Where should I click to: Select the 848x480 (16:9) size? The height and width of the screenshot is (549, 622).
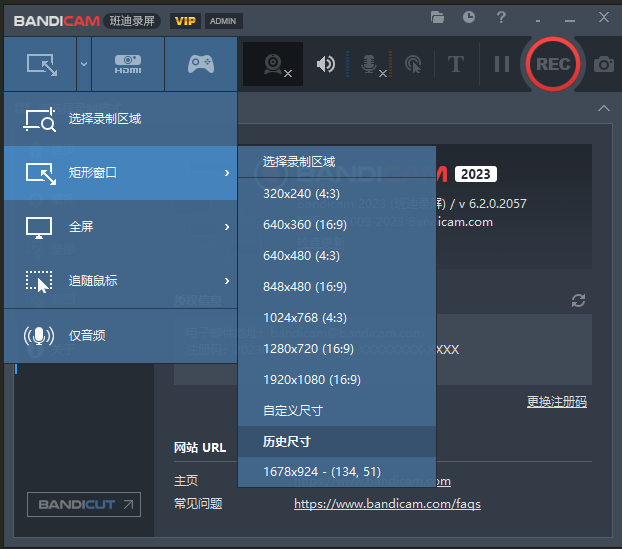(x=337, y=287)
